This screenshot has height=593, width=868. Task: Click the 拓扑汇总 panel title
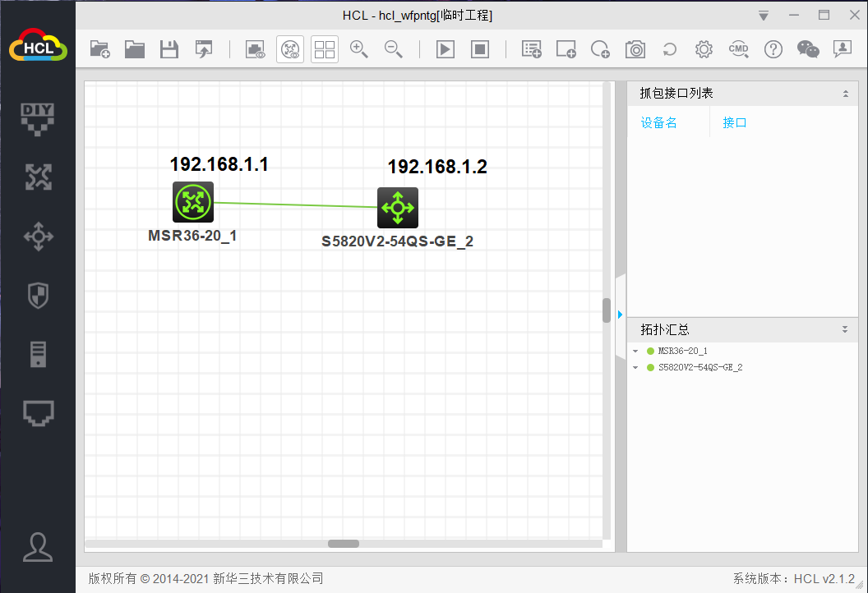point(665,329)
